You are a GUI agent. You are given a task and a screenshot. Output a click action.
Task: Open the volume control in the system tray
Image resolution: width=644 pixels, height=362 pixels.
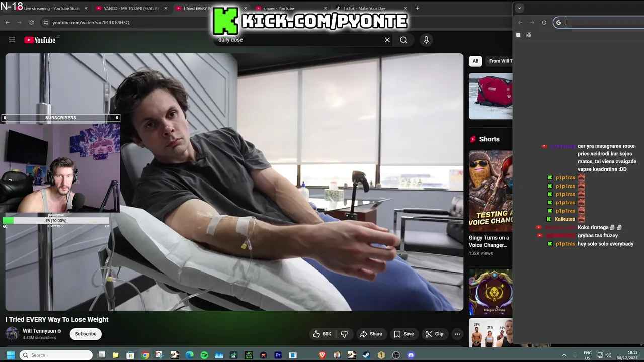click(x=608, y=355)
